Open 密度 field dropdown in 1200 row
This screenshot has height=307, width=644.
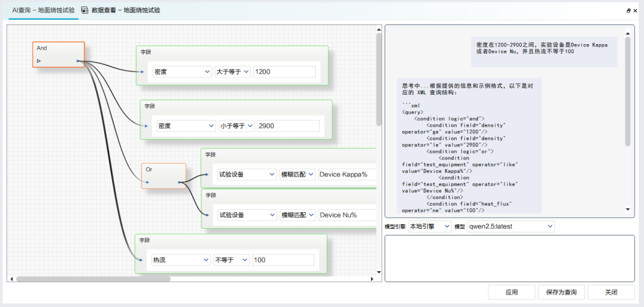pos(182,72)
